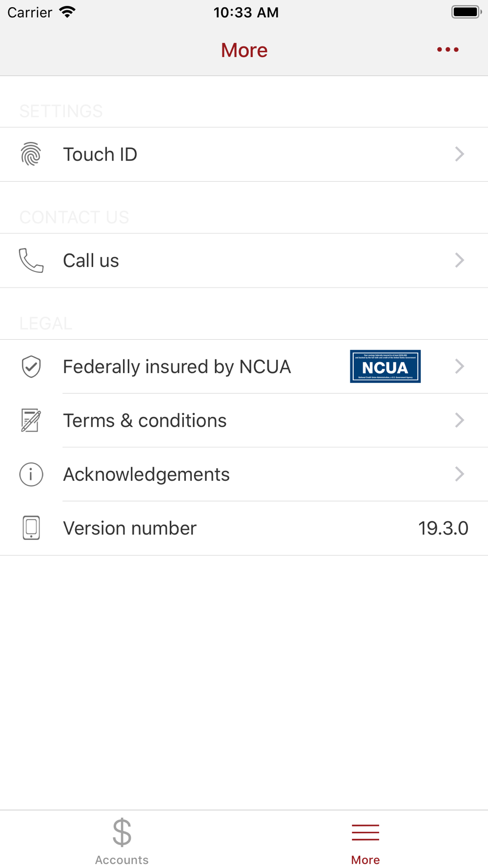
Task: Tap the document pencil Terms icon
Action: tap(31, 420)
